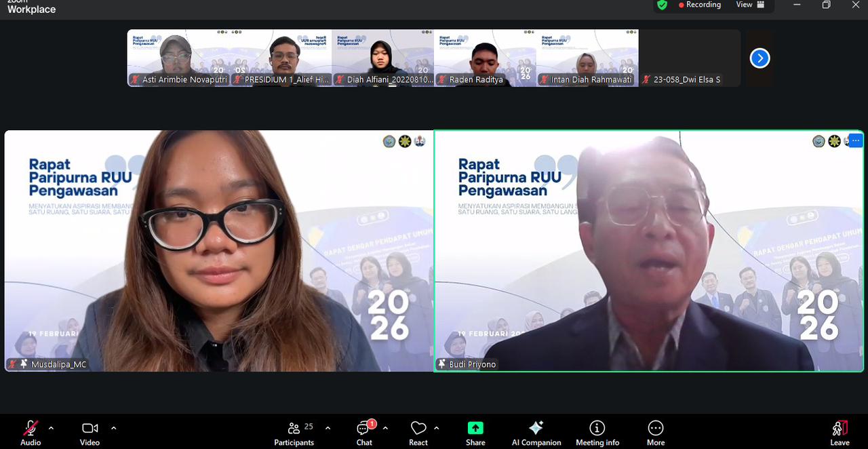Show Meeting info details
The width and height of the screenshot is (868, 449).
point(597,432)
